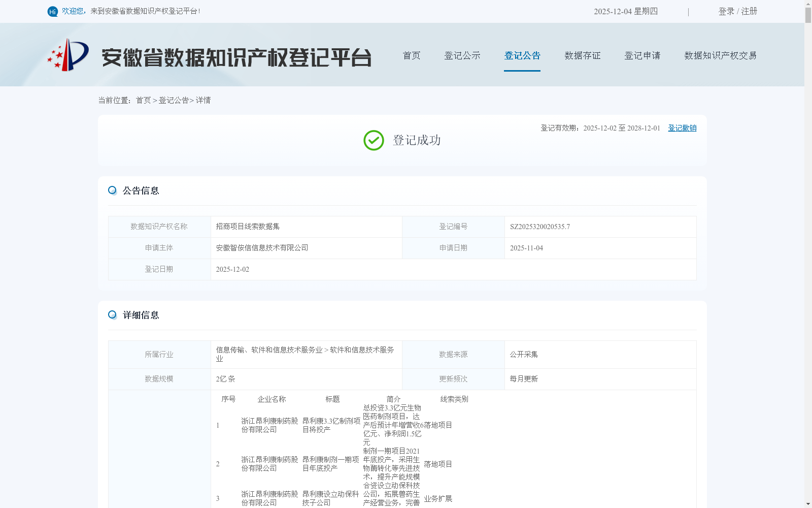Click the 所属行业 field label

point(159,355)
